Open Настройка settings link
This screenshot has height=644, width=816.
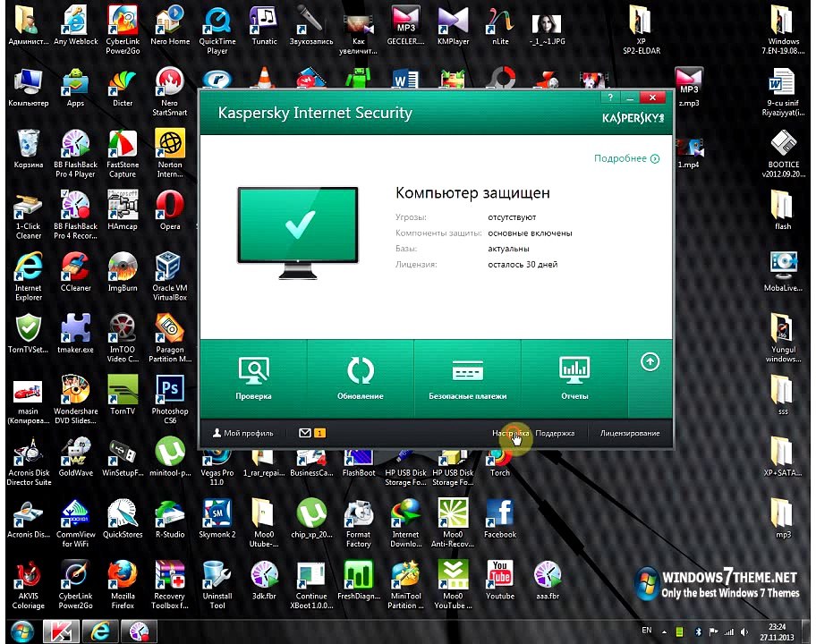(511, 433)
